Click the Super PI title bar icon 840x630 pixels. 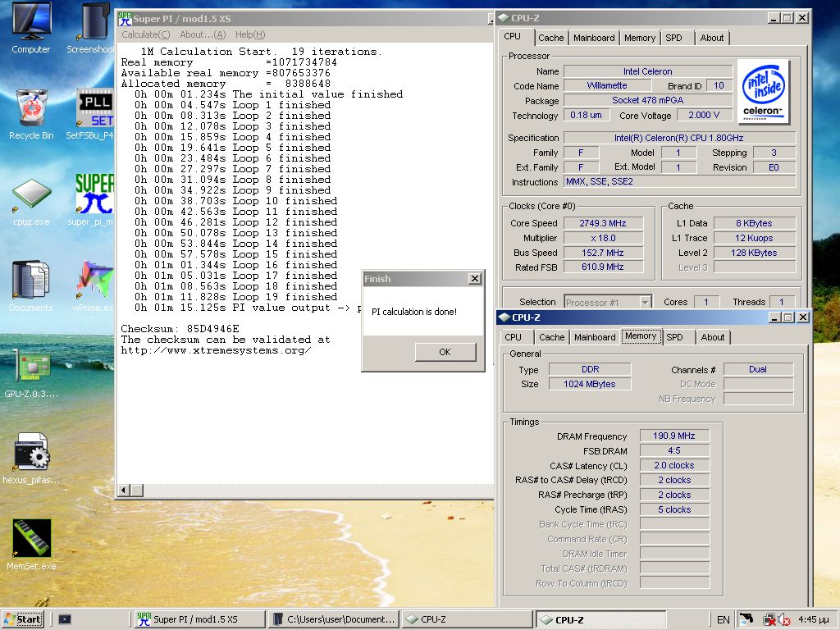tap(125, 18)
